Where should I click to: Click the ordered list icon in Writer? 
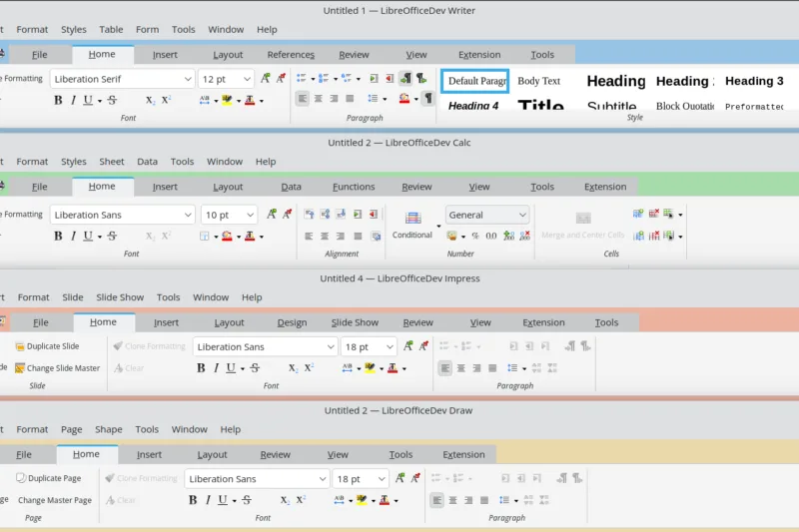[323, 78]
